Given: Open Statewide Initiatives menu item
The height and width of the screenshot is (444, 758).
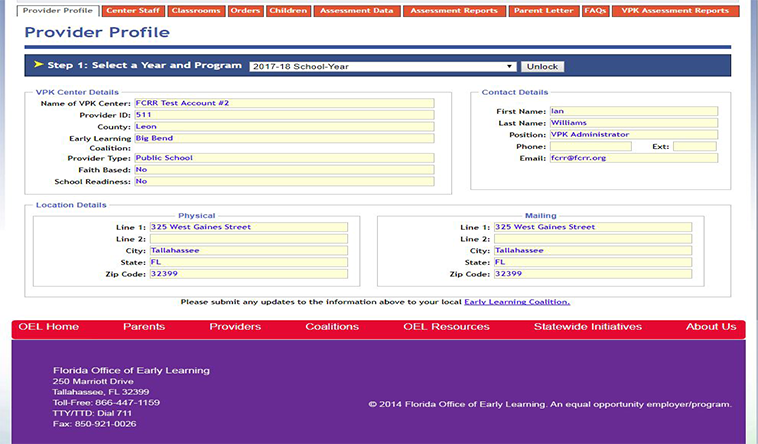Looking at the screenshot, I should click(589, 327).
